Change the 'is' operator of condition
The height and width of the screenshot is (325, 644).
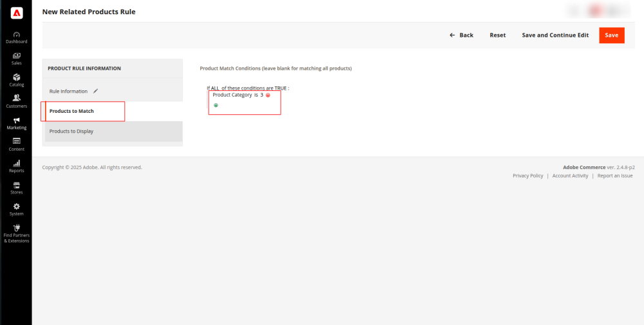pyautogui.click(x=256, y=95)
